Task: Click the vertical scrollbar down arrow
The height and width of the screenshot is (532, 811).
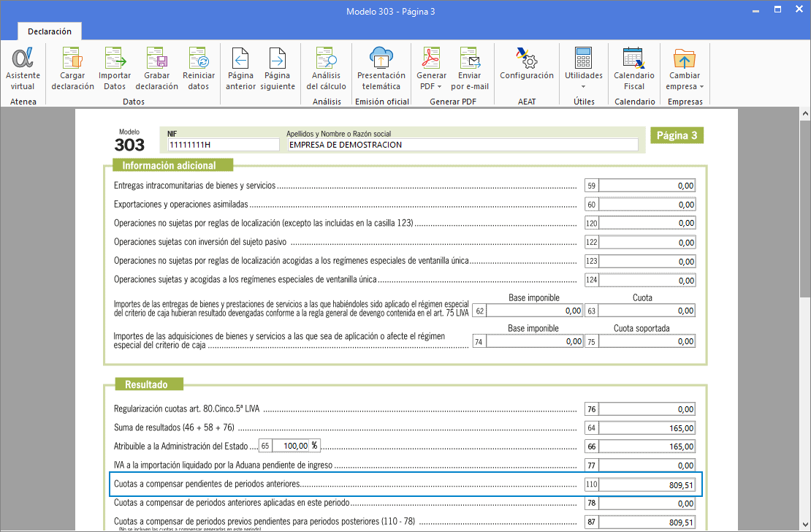Action: 805,525
